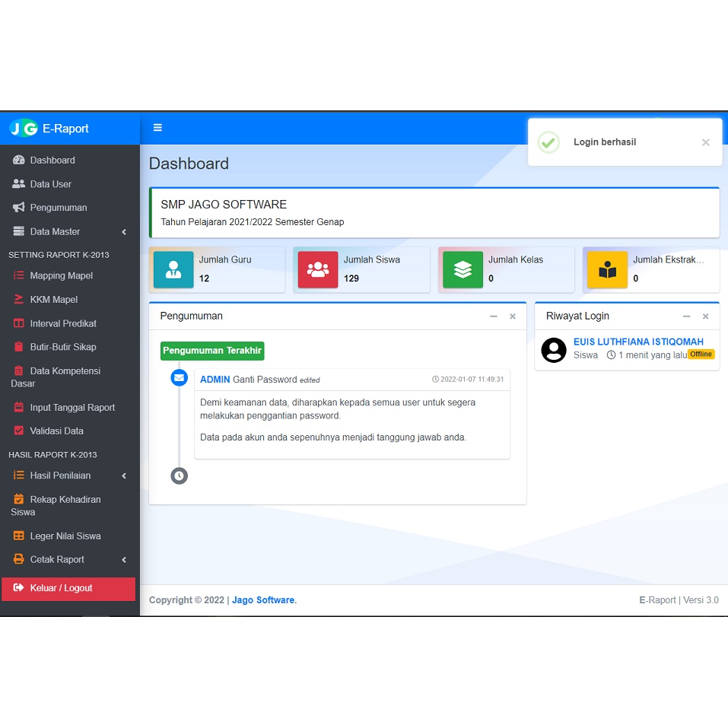The width and height of the screenshot is (728, 728).
Task: Click the 1 menit yang lalu text
Action: pyautogui.click(x=653, y=355)
